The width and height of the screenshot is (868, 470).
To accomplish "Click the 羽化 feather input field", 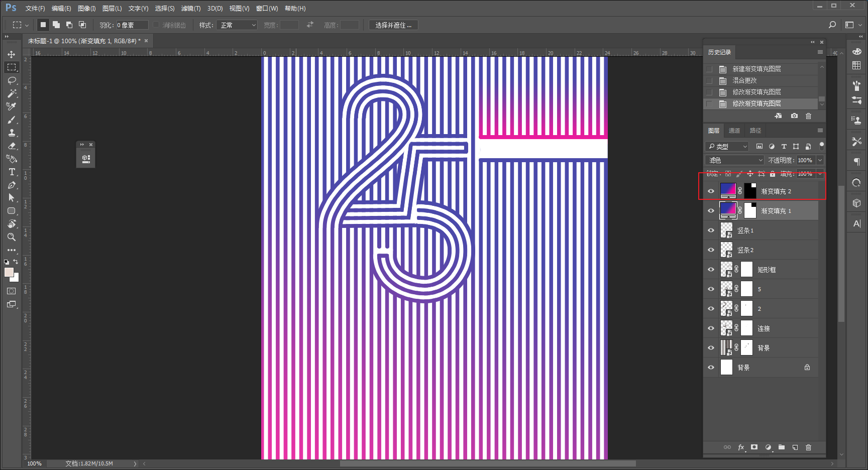I will [132, 25].
